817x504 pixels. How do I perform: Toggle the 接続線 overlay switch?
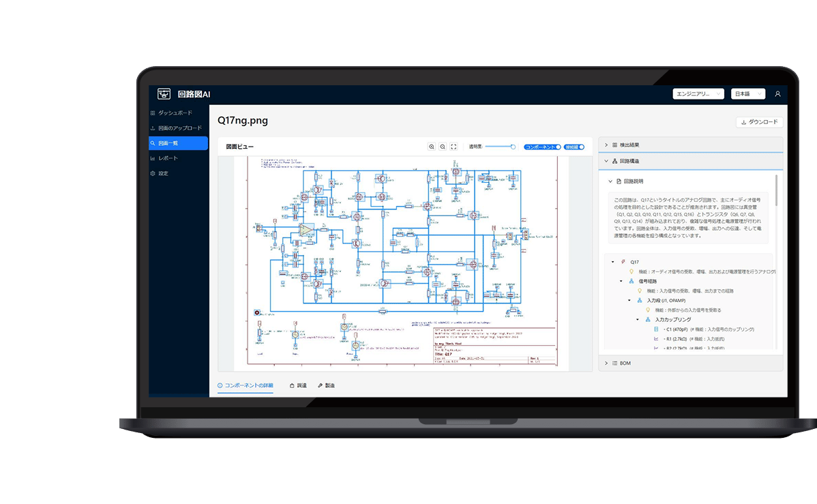tap(574, 147)
